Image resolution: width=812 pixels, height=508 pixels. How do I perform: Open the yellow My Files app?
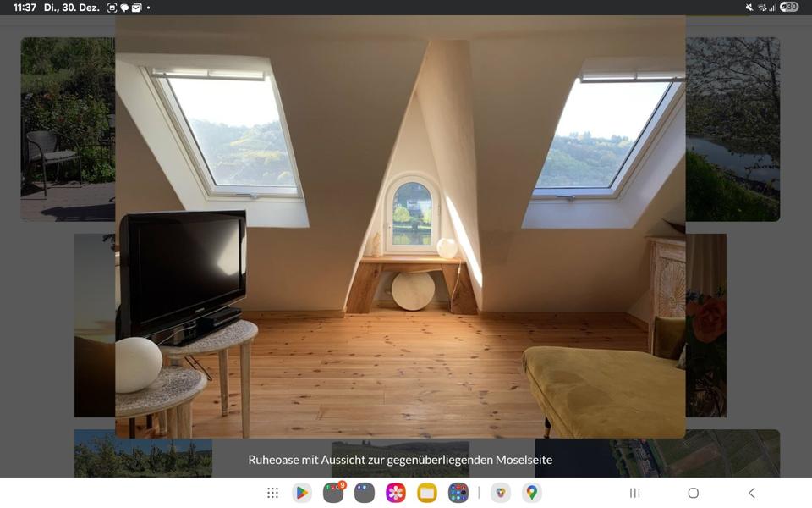pyautogui.click(x=427, y=493)
